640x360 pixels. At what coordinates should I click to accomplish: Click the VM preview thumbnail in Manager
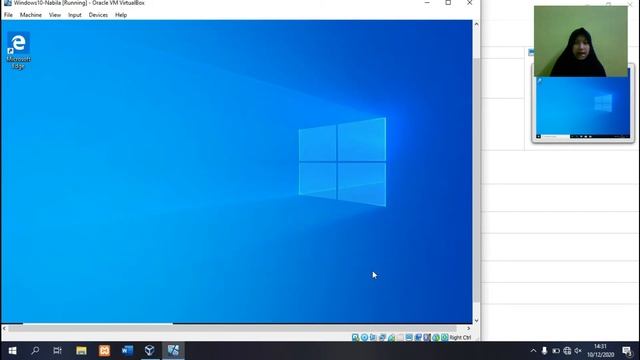tap(583, 107)
